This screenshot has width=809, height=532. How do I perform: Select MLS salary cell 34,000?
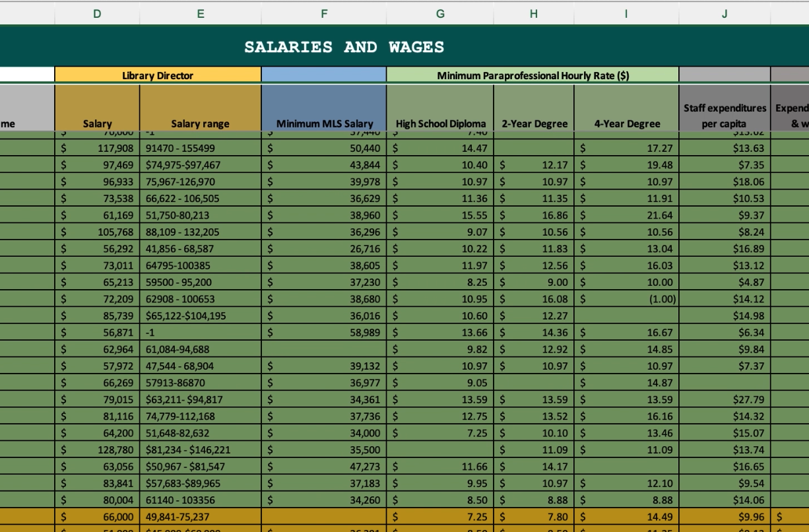coord(324,433)
